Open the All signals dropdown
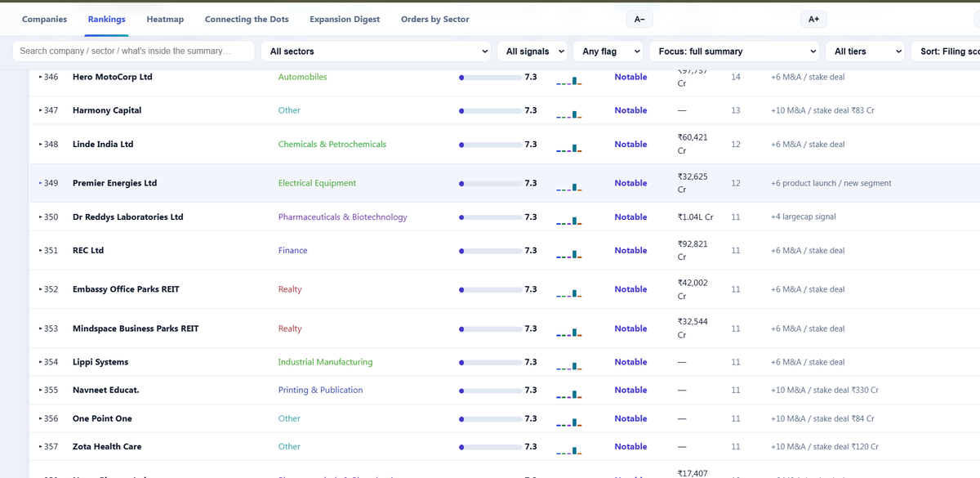Screen dimensions: 980x478 click(532, 51)
